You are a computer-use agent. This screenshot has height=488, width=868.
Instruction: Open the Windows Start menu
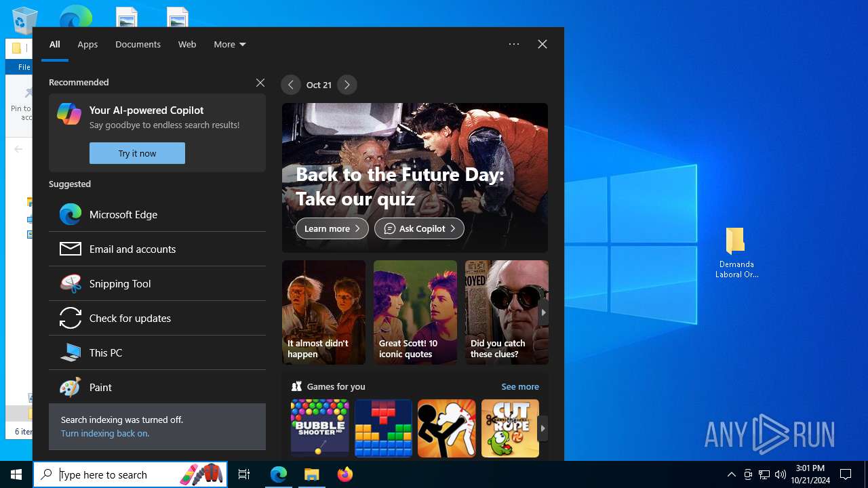16,474
